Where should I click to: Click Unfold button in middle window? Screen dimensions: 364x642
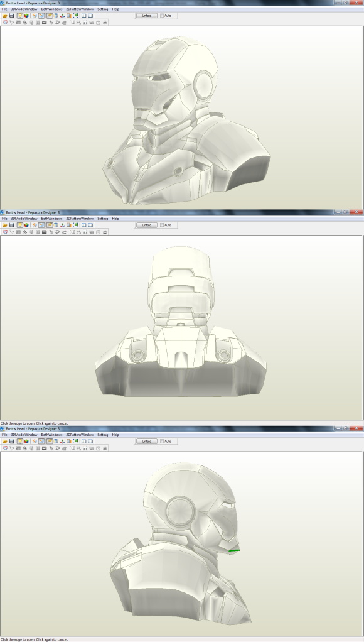tap(147, 225)
